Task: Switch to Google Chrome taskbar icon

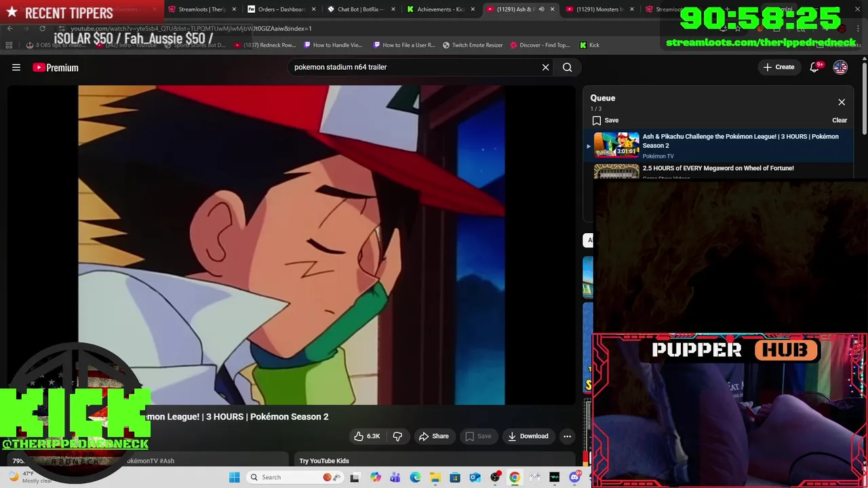Action: point(515,477)
